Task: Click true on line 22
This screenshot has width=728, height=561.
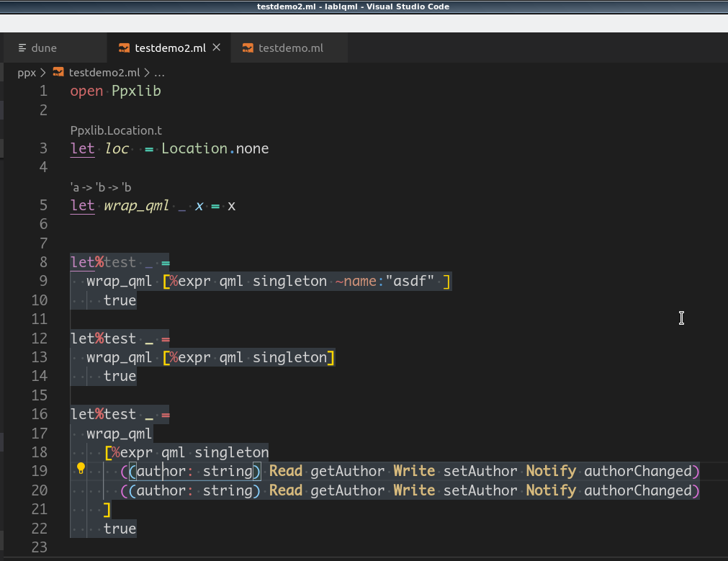Action: point(120,529)
